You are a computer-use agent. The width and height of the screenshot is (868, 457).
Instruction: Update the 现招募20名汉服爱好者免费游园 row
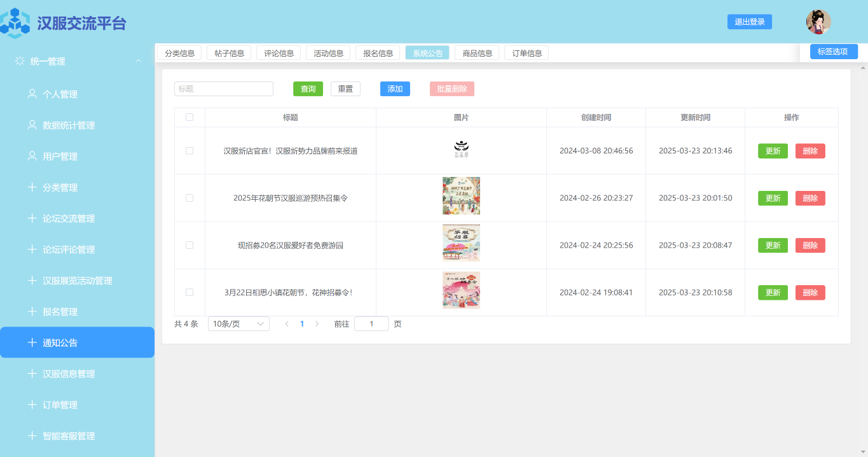(773, 245)
